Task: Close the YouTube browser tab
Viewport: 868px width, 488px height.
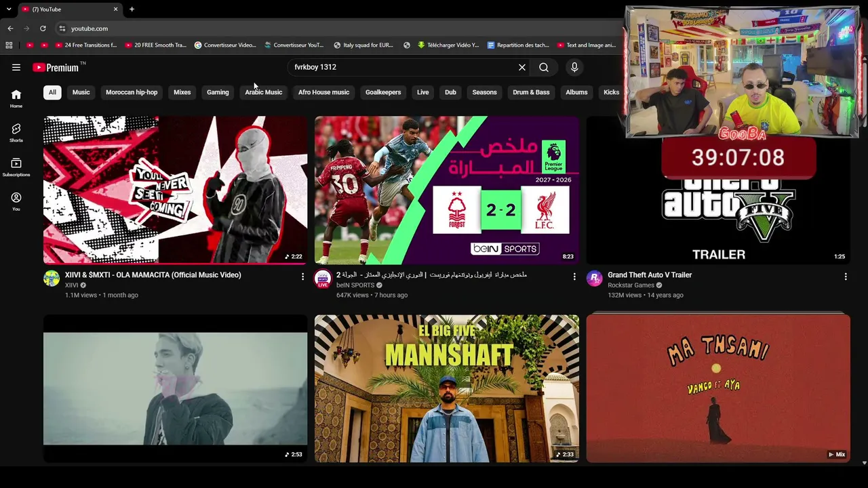Action: (115, 9)
